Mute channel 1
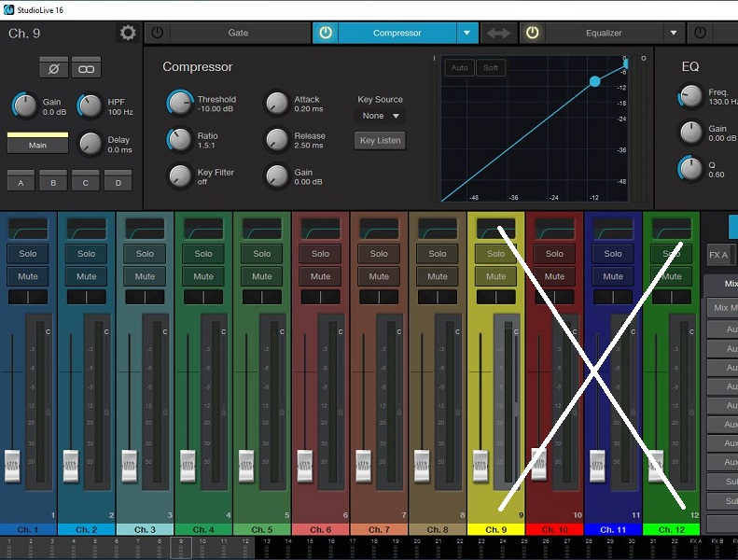 click(x=28, y=276)
